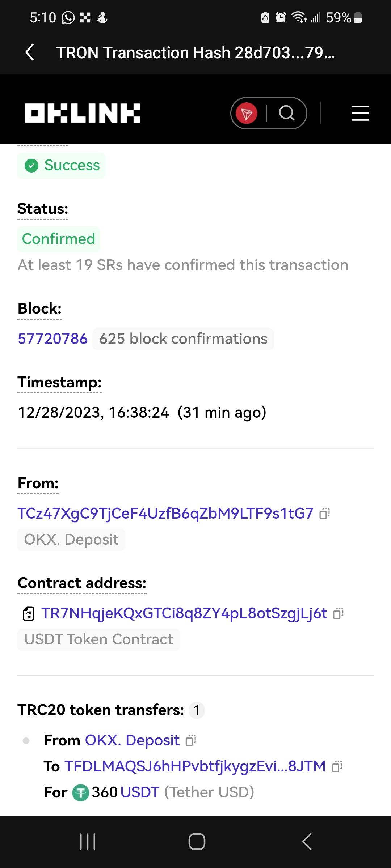
Task: Tap the search magnifier icon
Action: click(287, 113)
